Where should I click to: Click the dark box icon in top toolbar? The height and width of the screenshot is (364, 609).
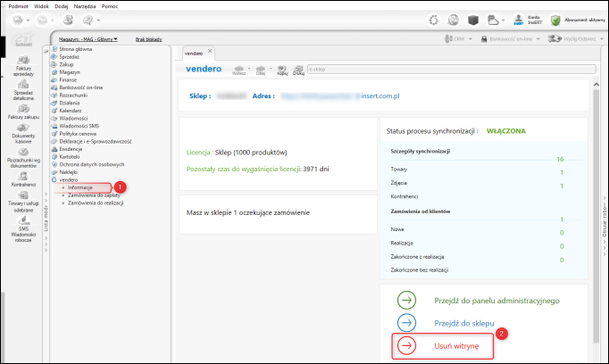(473, 20)
